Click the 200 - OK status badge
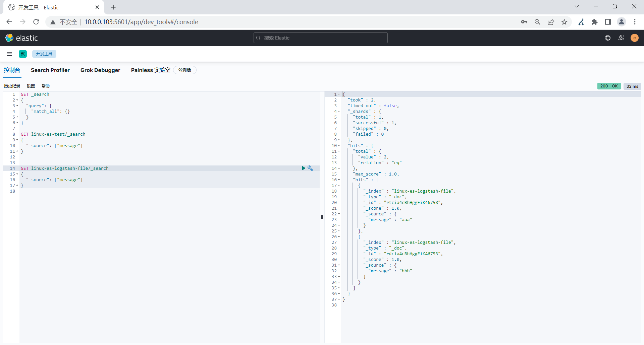 609,86
